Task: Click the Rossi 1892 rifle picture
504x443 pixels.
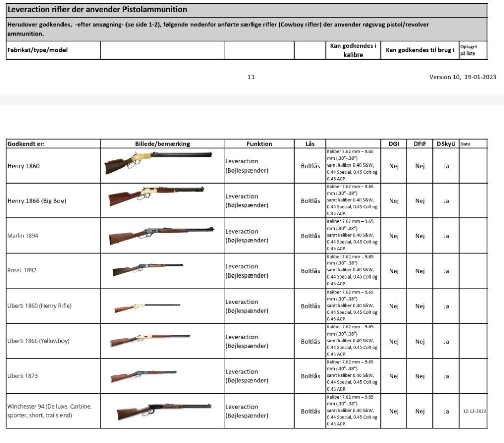Action: pos(148,269)
